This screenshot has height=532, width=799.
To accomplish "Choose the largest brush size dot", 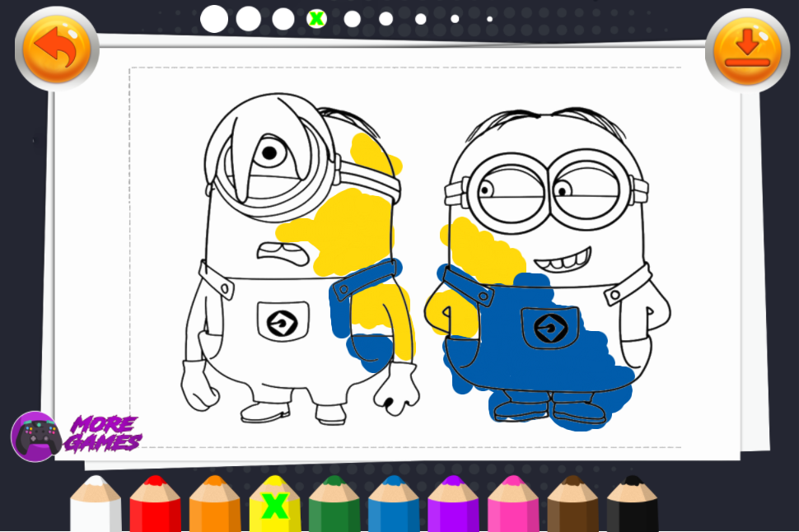I will tap(214, 19).
